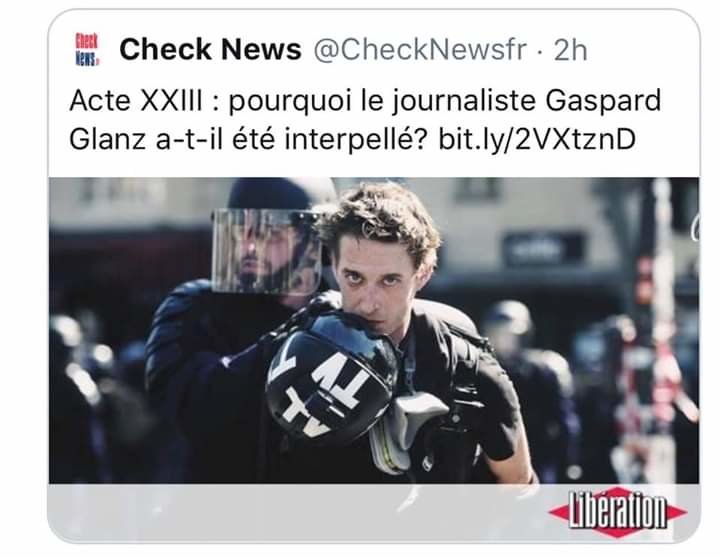Click the riot officer's visor in photo
Image resolution: width=720 pixels, height=558 pixels.
[266, 251]
